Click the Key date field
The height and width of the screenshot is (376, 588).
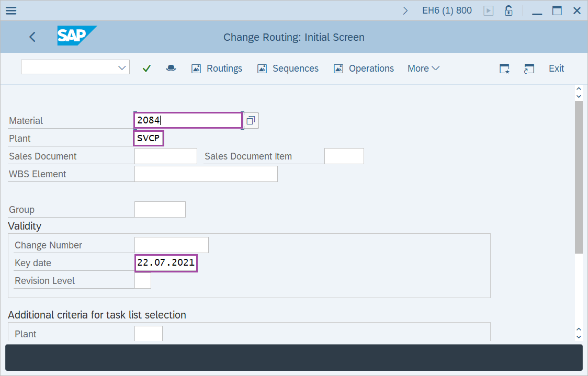(166, 263)
